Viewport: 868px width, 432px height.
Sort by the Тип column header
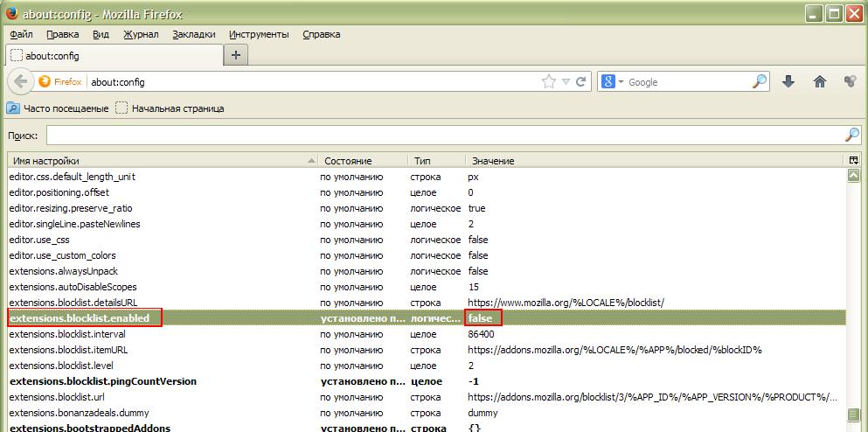coord(436,161)
